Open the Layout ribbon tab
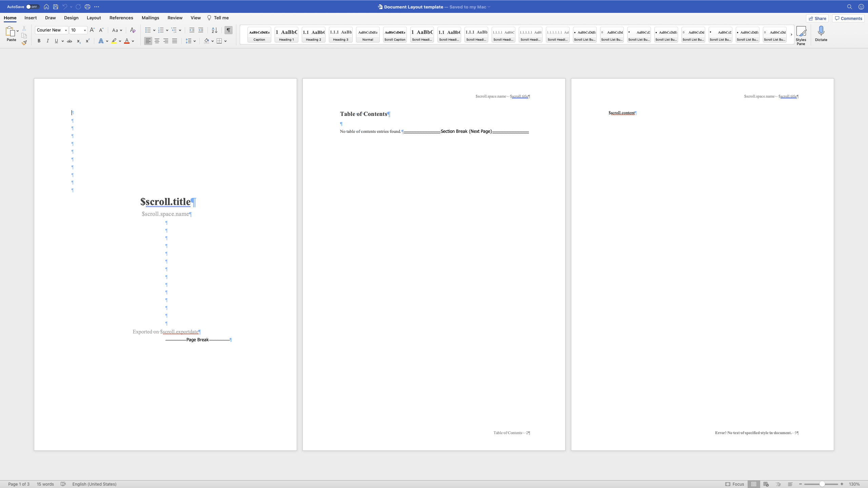This screenshot has width=868, height=488. point(94,18)
